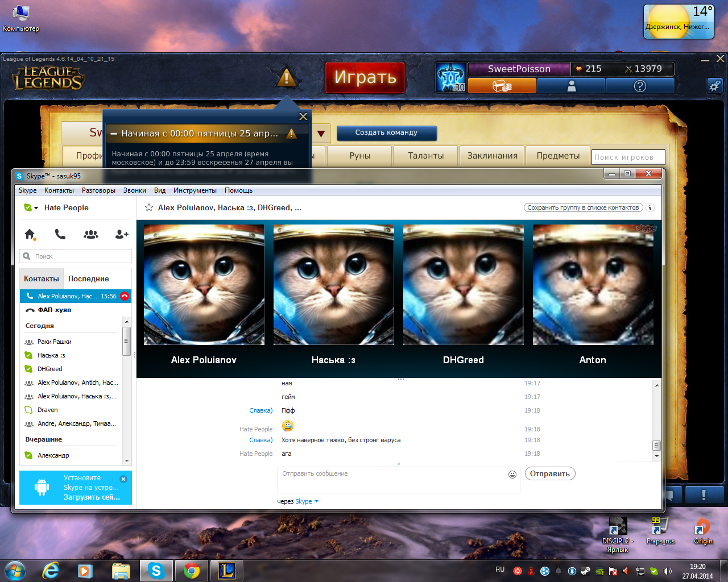Expand the 'через Skype' send-via dropdown
728x582 pixels.
coord(316,501)
